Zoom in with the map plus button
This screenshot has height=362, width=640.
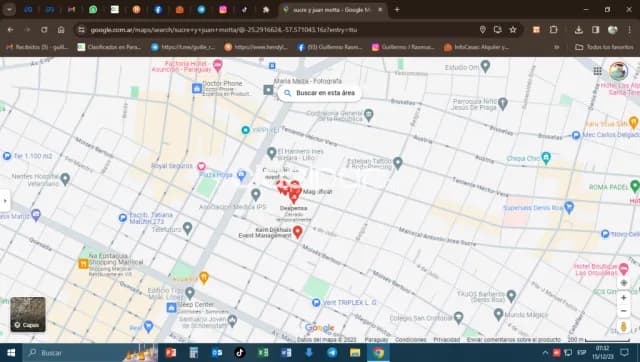click(x=623, y=298)
